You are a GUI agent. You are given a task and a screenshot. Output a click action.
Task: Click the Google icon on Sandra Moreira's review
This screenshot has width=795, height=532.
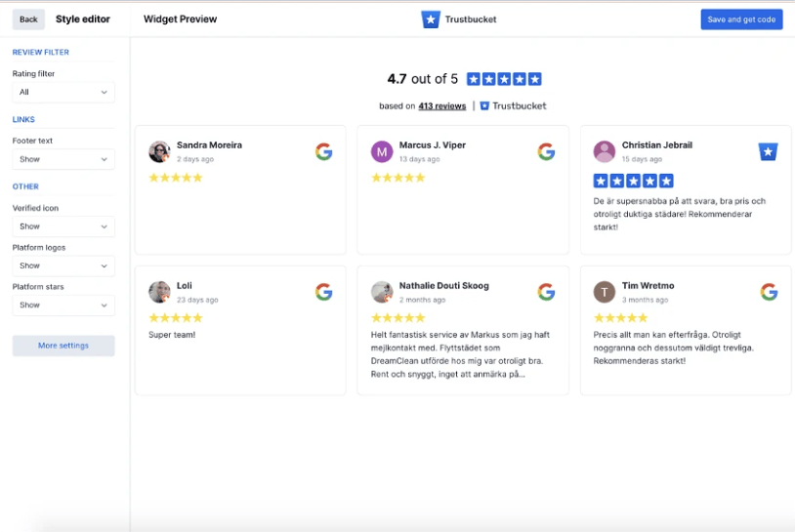click(x=323, y=151)
